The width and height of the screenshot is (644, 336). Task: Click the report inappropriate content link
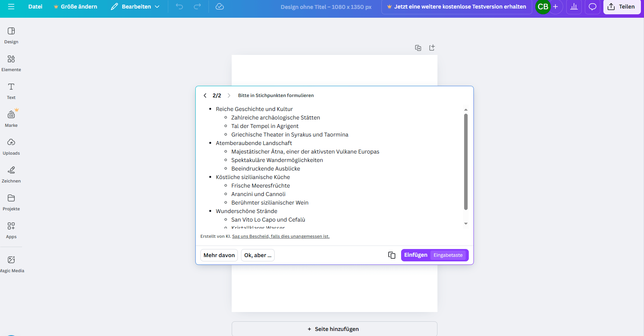(x=281, y=236)
